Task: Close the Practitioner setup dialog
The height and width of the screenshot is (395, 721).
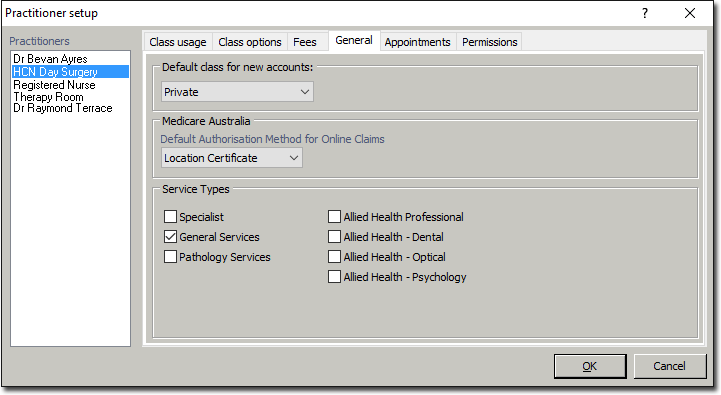Action: pos(690,13)
